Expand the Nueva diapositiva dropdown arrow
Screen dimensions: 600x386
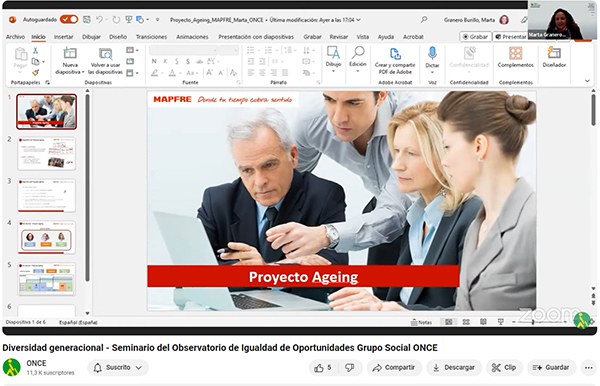[x=83, y=72]
